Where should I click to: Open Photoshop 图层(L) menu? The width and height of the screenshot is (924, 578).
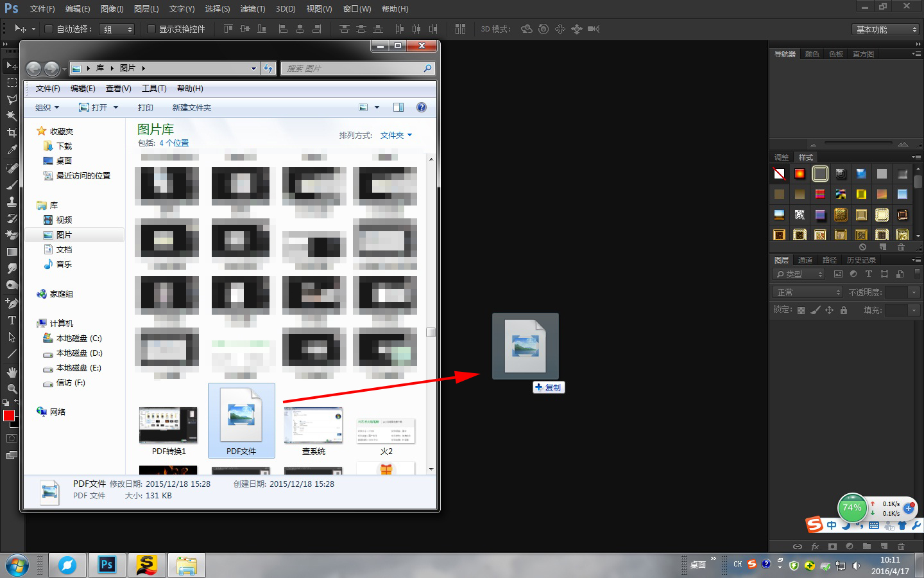pos(146,9)
